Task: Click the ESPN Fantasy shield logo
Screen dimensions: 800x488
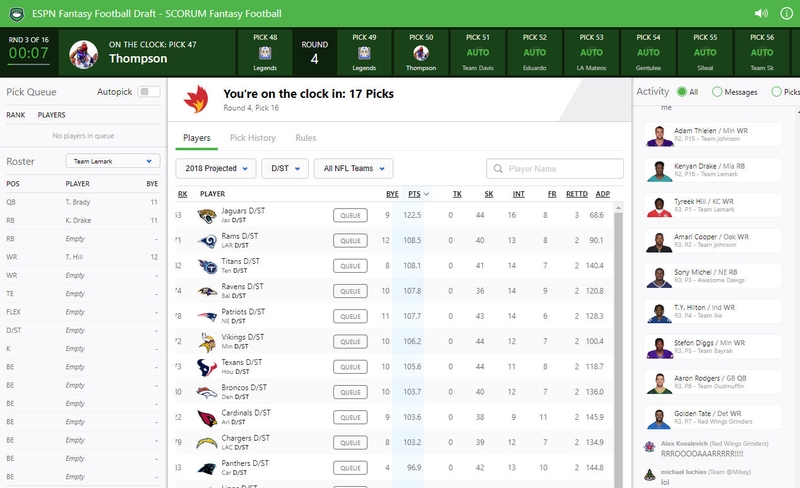Action: 17,14
